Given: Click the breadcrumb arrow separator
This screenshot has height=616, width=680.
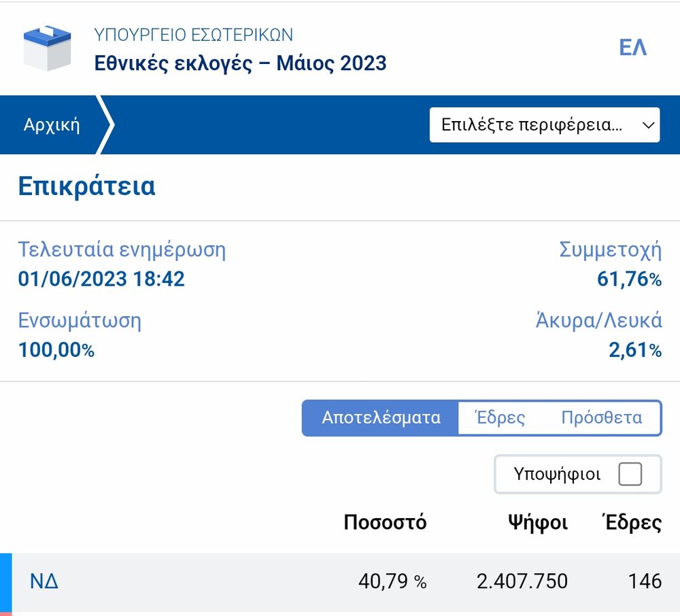Looking at the screenshot, I should [x=105, y=125].
